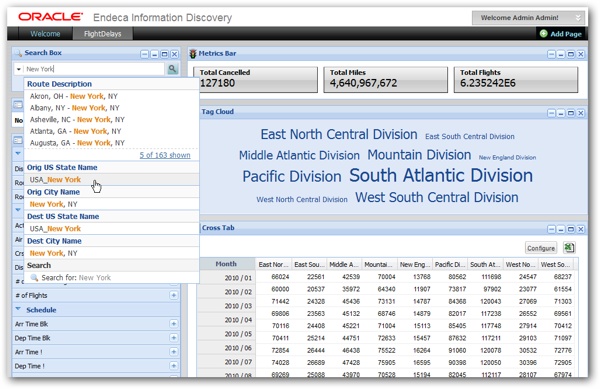This screenshot has height=389, width=600.
Task: Open the Welcome Admin Admin dropdown
Action: pos(528,18)
